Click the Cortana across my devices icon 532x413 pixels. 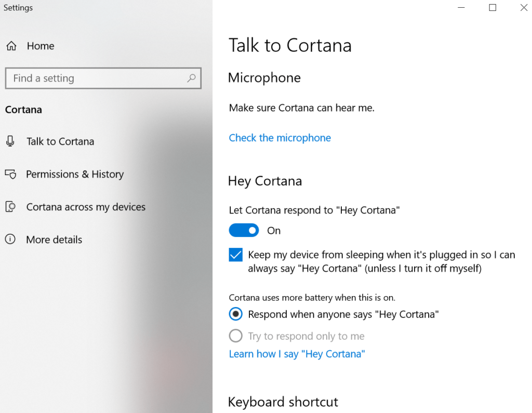coord(10,207)
